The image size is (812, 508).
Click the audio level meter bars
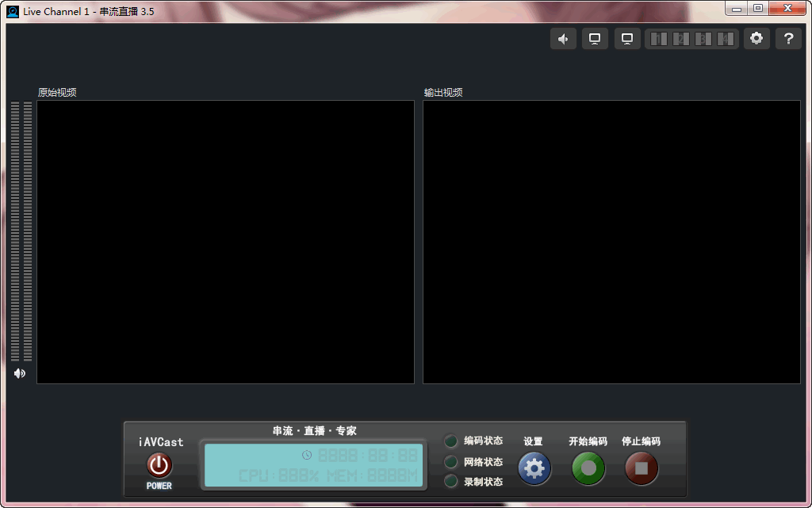(x=21, y=231)
